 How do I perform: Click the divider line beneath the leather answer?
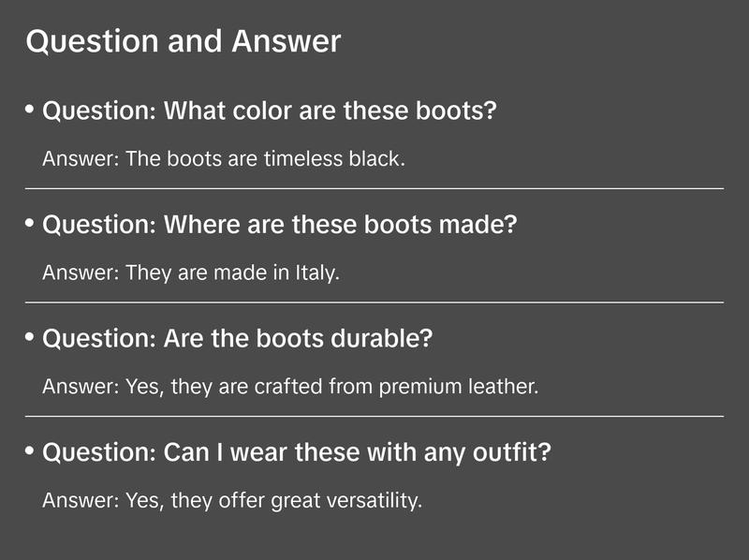coord(374,416)
